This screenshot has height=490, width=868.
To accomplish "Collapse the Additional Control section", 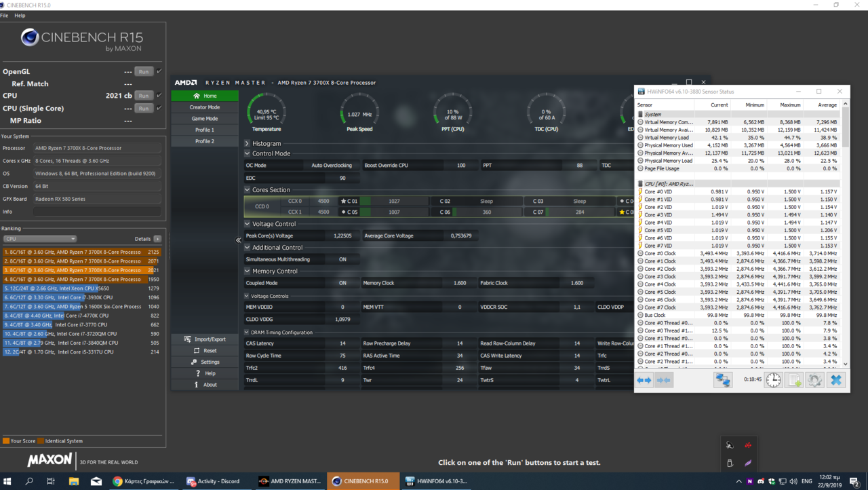I will pyautogui.click(x=247, y=248).
